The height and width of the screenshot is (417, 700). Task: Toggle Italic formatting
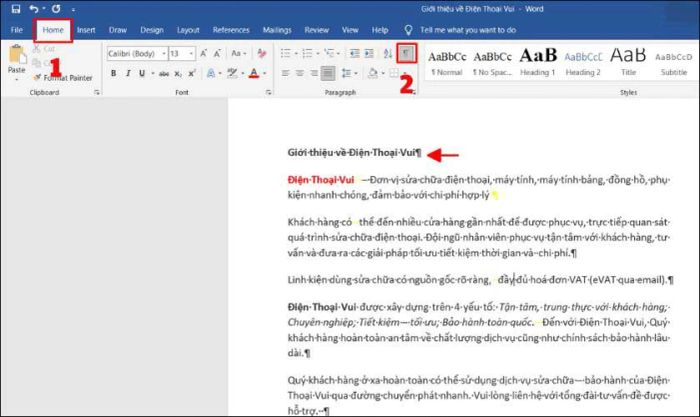pyautogui.click(x=128, y=73)
